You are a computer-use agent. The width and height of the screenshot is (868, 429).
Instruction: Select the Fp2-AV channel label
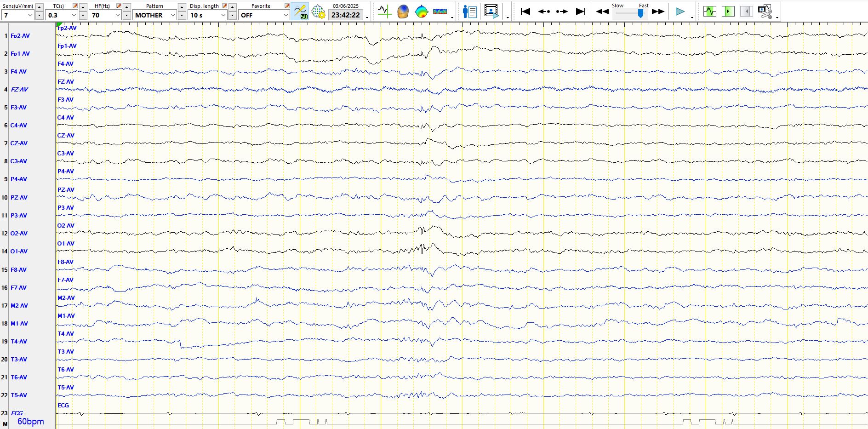tap(20, 35)
